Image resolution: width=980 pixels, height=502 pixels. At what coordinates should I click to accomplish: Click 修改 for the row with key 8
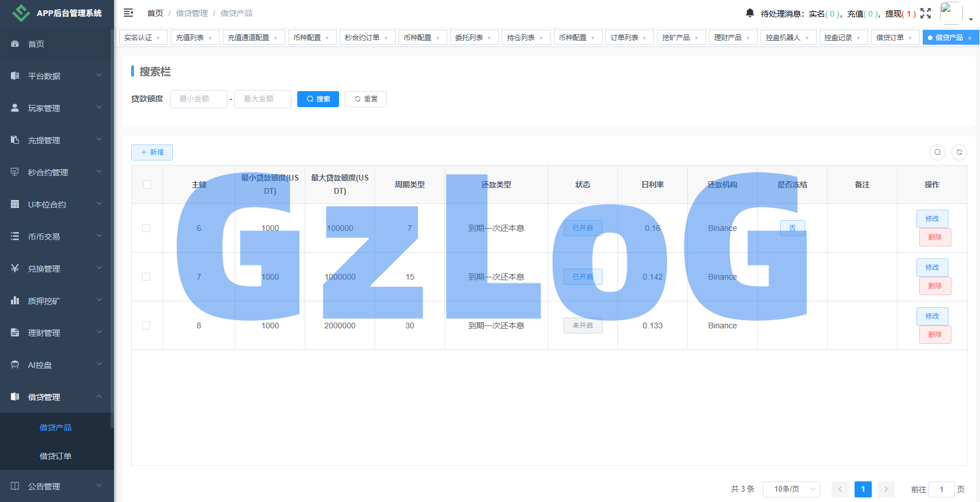point(932,316)
